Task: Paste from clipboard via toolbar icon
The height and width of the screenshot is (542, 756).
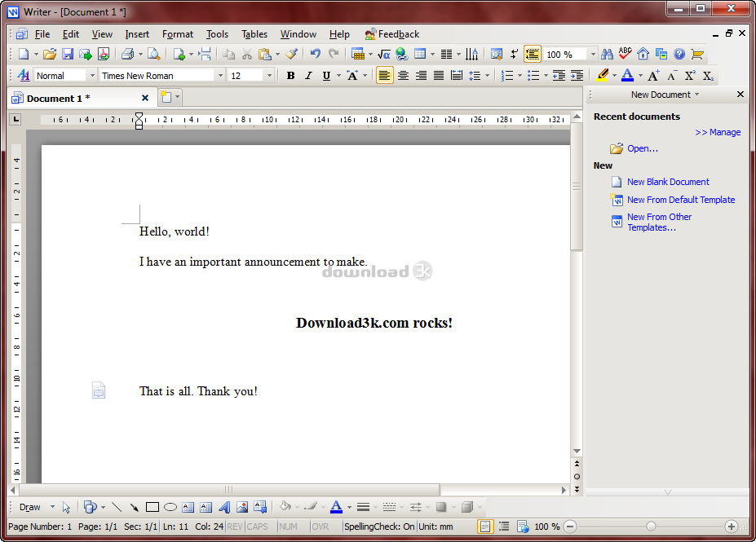Action: pyautogui.click(x=265, y=54)
